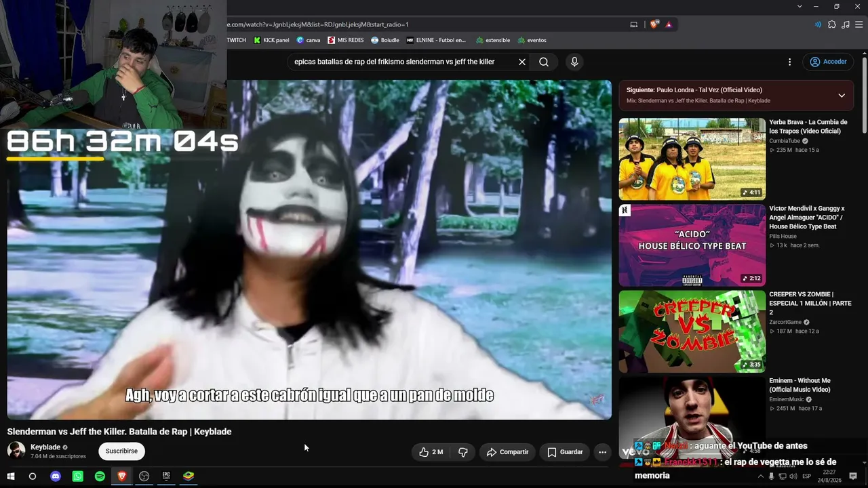Open the MIS REDES bookmark
This screenshot has width=868, height=488.
(346, 40)
